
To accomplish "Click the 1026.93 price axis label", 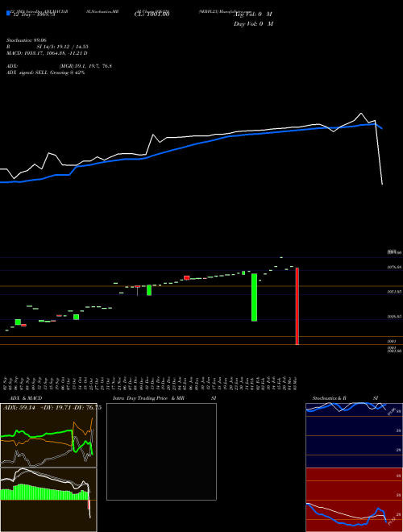I will pyautogui.click(x=394, y=317).
